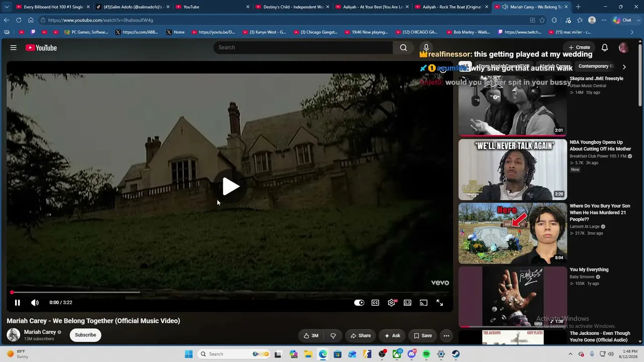Open the YouTube guide hamburger menu

coord(14,48)
